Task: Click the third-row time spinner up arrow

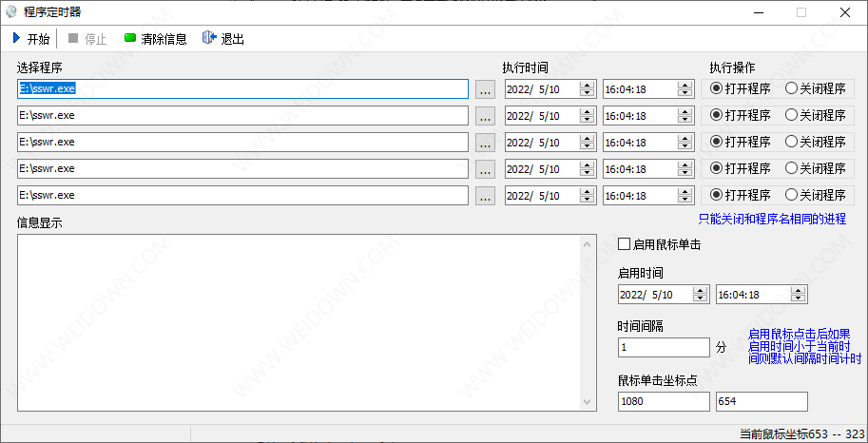Action: (685, 138)
